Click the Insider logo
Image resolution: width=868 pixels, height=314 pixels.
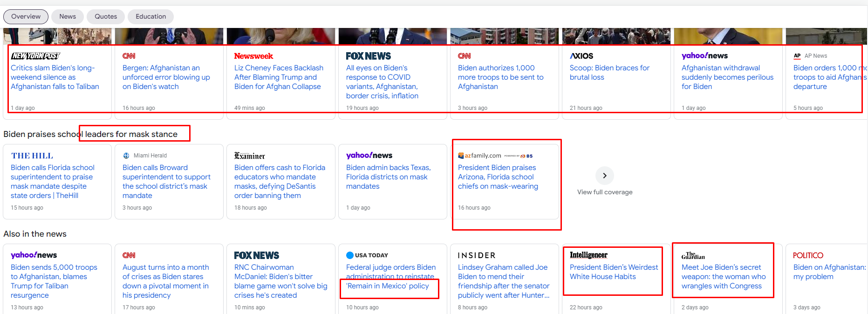pos(477,255)
